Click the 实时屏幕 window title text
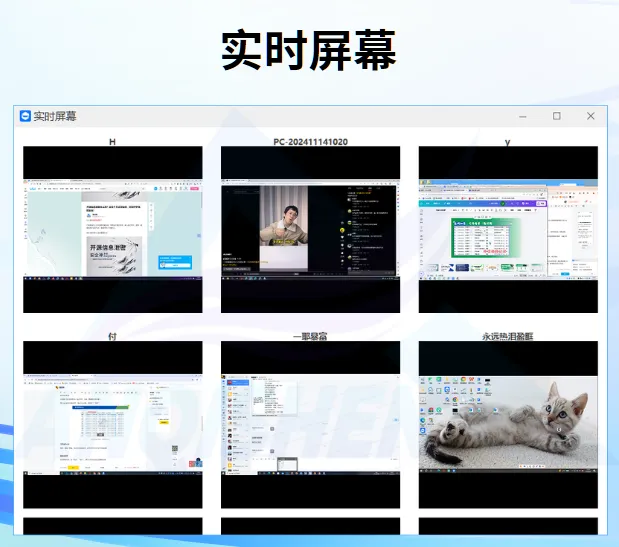619x547 pixels. click(x=55, y=116)
